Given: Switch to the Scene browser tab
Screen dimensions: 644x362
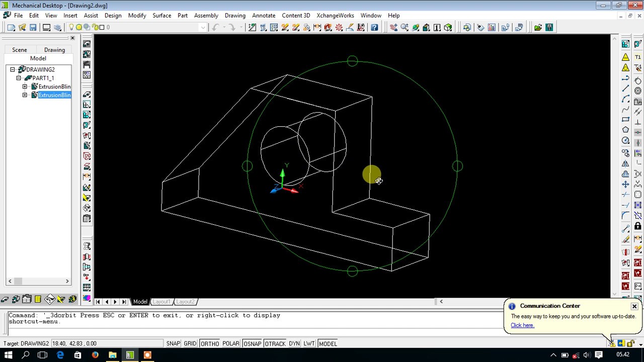Looking at the screenshot, I should (20, 50).
